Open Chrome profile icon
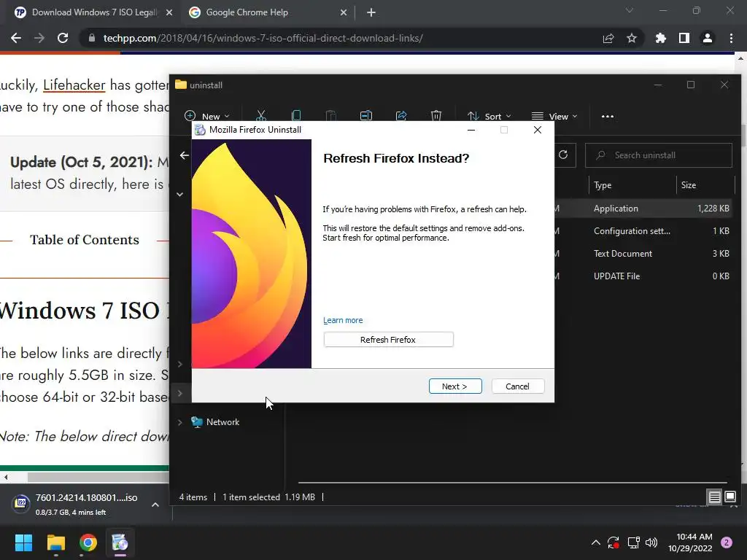747x560 pixels. [x=708, y=38]
